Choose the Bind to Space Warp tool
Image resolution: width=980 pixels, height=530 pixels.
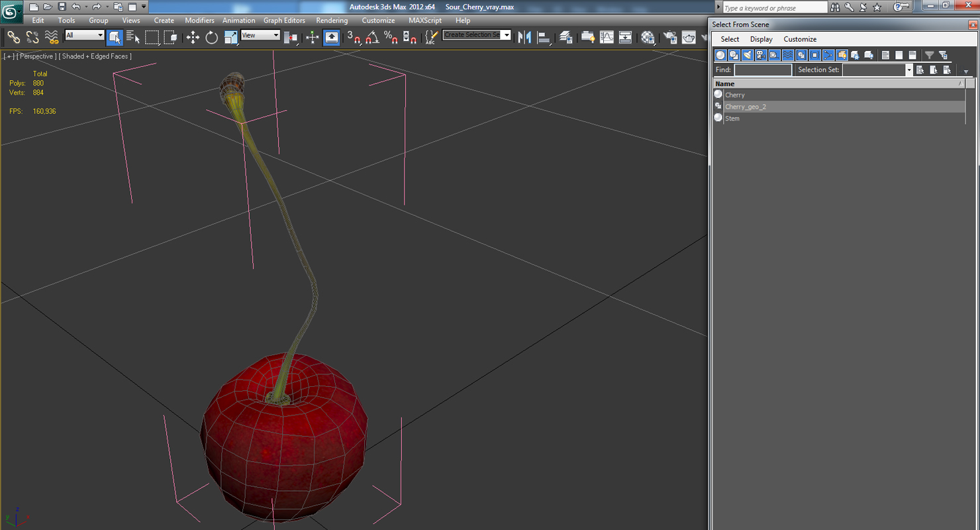pos(51,37)
